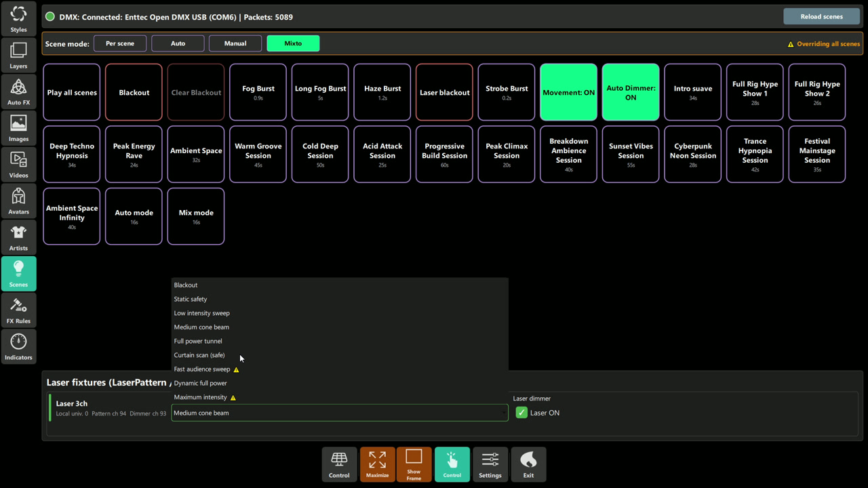Choose Full power tunnel pattern

coord(340,341)
